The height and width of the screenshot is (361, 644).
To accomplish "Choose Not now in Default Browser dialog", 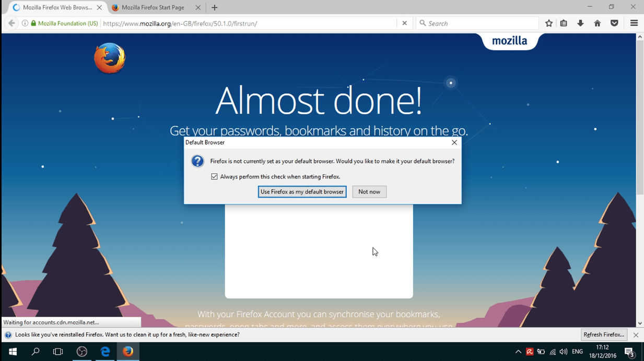I will [x=369, y=192].
